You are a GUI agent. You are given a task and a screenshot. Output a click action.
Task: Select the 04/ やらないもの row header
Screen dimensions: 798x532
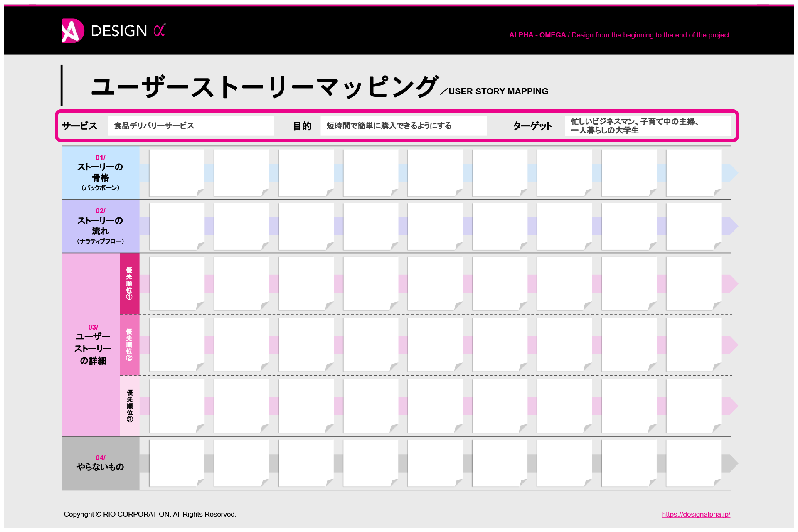click(x=100, y=463)
